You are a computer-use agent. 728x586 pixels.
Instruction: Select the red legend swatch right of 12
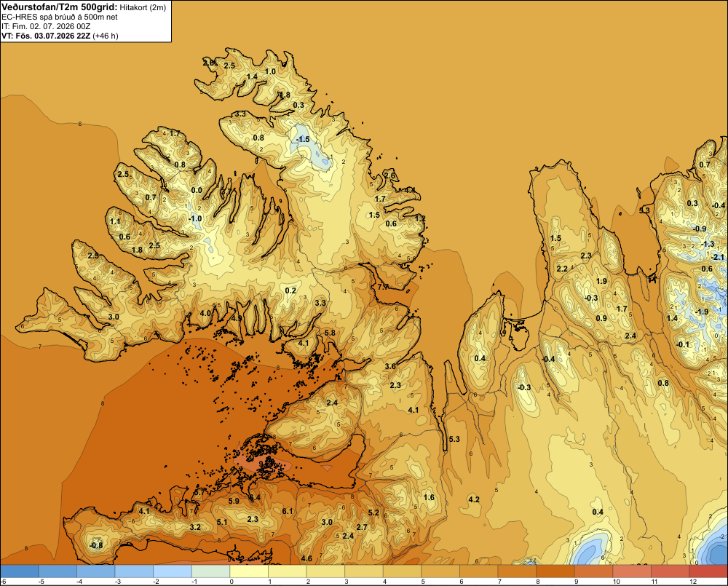708,571
